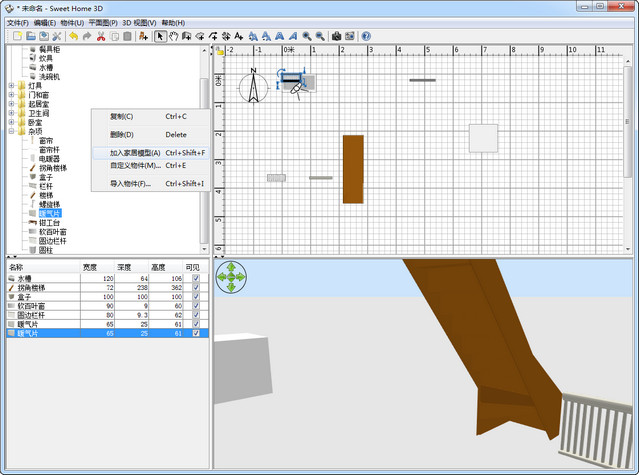Open the 编辑(E) menu
Image resolution: width=639 pixels, height=475 pixels.
point(44,23)
